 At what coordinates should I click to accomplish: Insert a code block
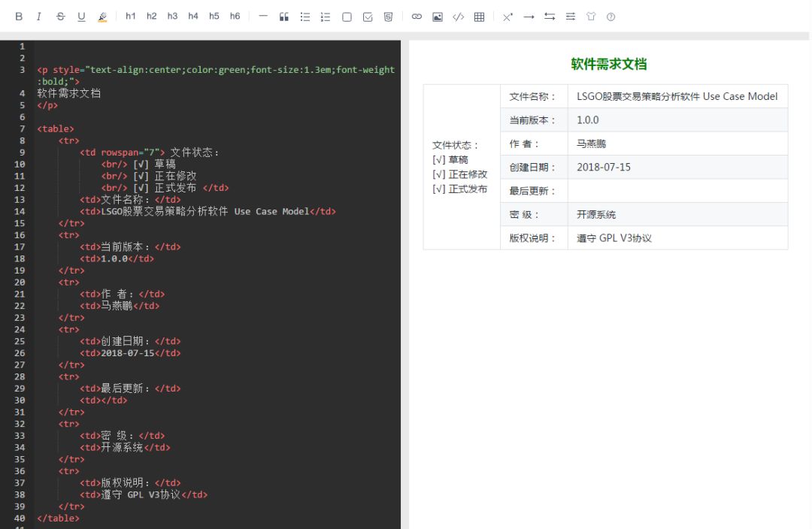point(458,16)
